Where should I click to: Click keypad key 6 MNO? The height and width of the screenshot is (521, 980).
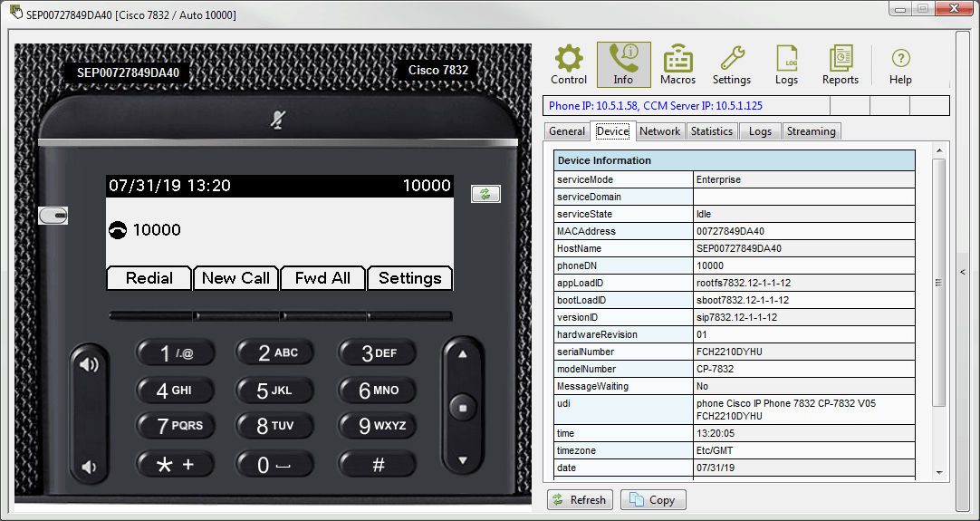378,391
